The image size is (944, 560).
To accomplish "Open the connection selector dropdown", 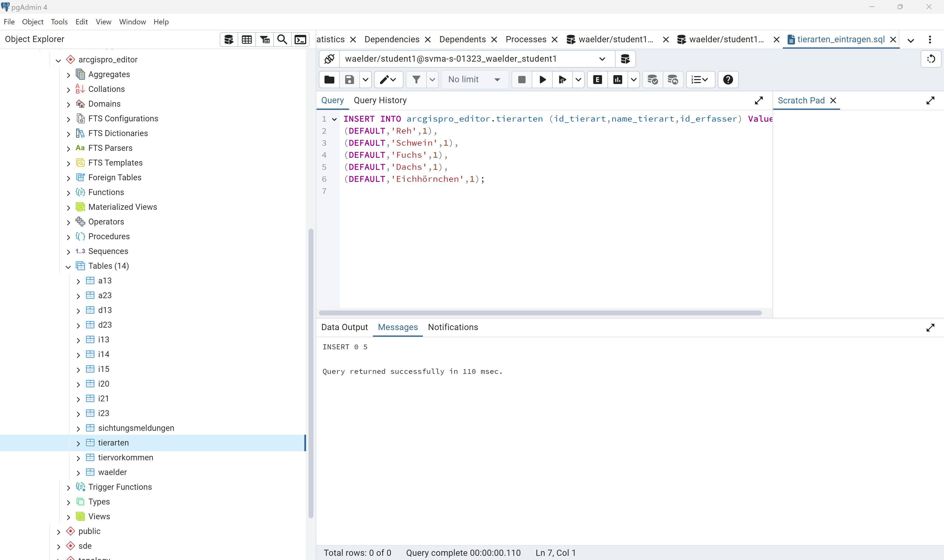I will click(x=602, y=59).
